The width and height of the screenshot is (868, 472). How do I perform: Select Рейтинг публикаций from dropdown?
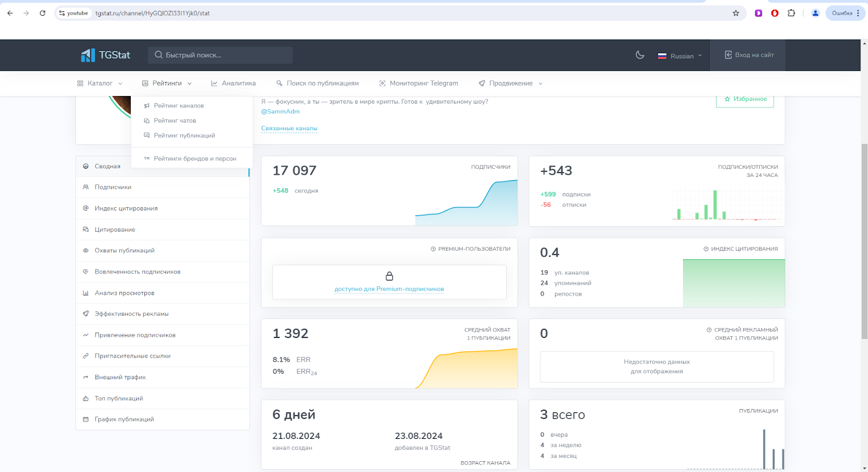[192, 135]
